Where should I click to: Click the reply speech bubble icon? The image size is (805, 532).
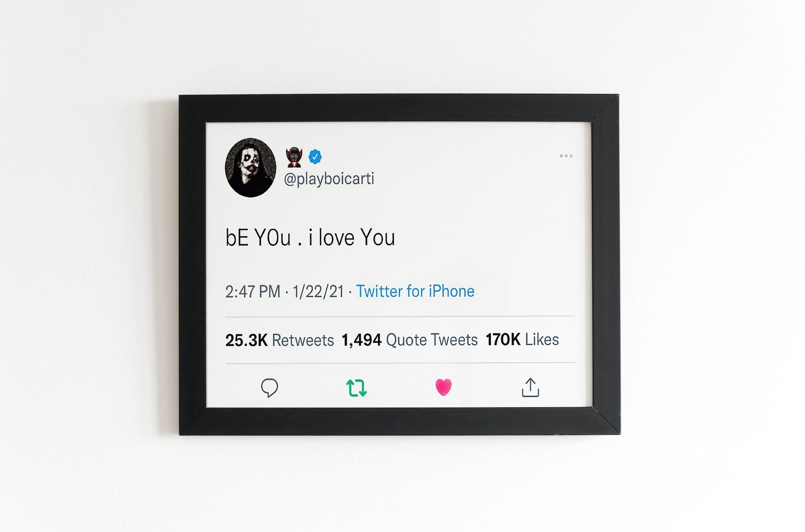(269, 387)
